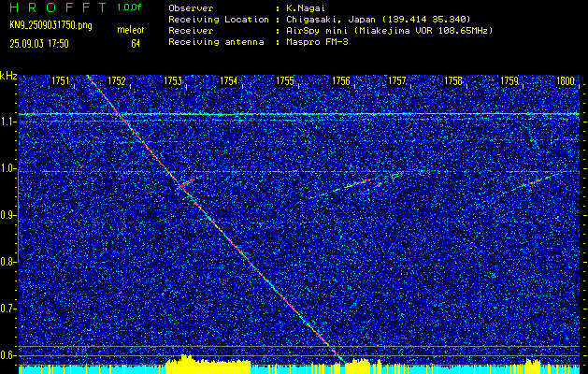
Task: Click the 1758 time marker
Action: tap(453, 81)
